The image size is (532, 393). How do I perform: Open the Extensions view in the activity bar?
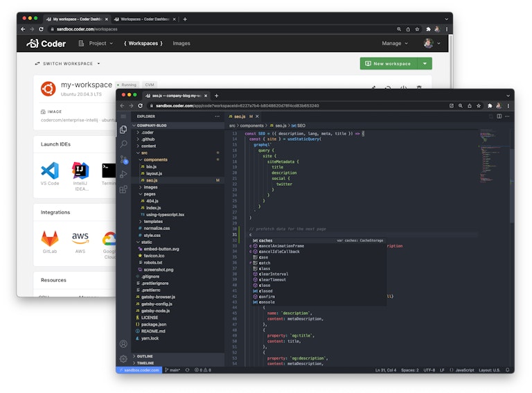123,189
